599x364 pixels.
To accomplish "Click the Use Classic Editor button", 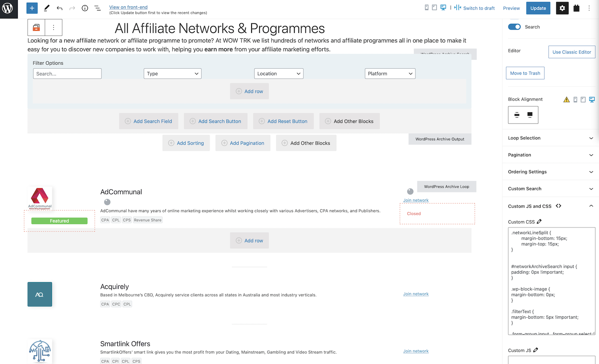I will [571, 52].
